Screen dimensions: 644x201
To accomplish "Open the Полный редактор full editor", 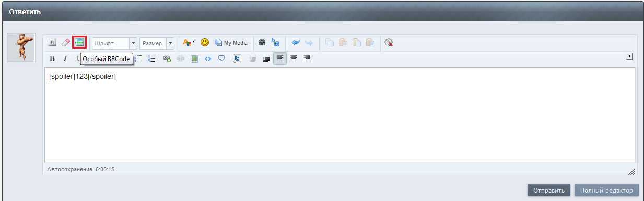I will [x=607, y=191].
